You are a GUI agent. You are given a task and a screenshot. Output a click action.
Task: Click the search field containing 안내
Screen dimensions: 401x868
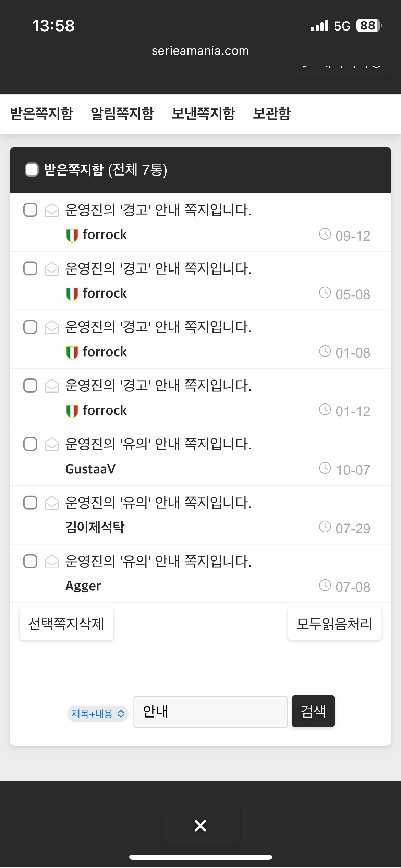coord(210,712)
